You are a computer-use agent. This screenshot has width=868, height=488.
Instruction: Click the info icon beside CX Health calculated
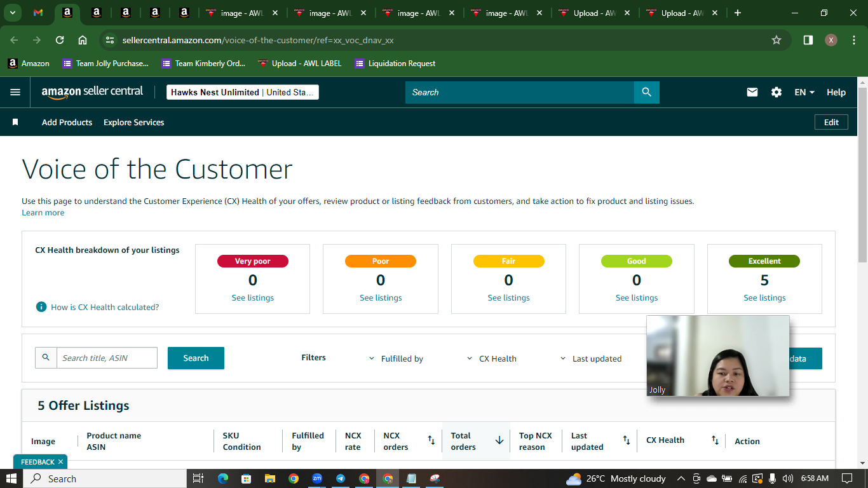(41, 307)
